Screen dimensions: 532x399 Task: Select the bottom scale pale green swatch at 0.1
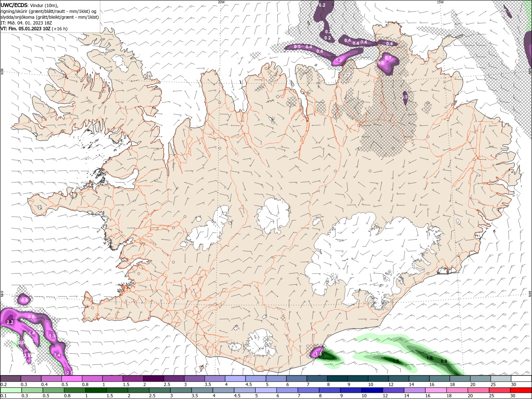10,390
